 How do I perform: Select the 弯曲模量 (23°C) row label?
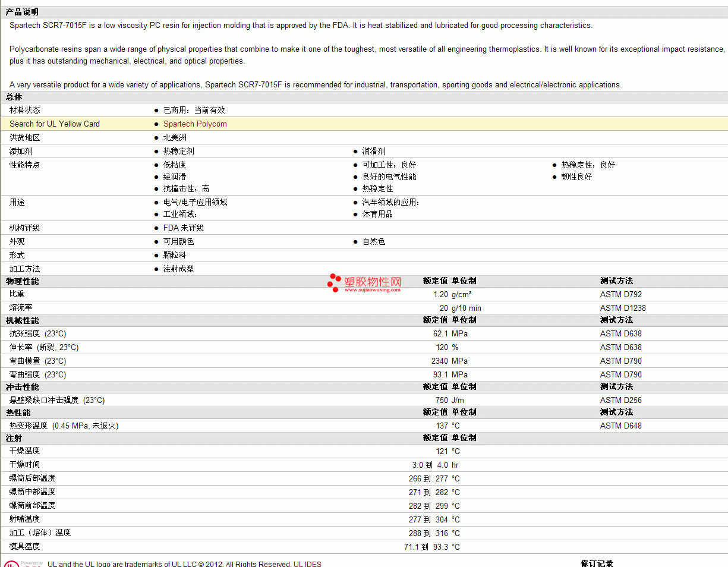point(38,361)
